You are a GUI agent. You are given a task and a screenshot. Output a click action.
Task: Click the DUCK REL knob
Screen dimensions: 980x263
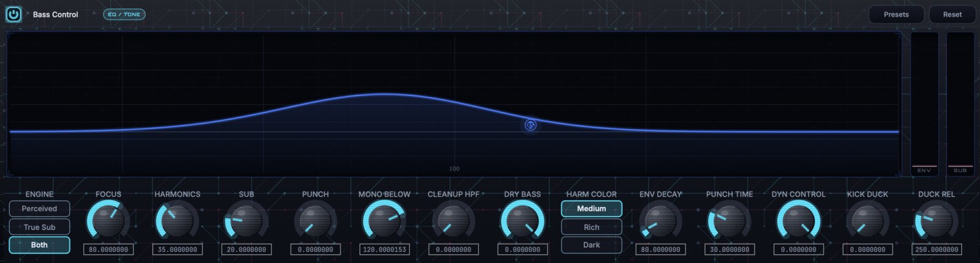point(937,220)
